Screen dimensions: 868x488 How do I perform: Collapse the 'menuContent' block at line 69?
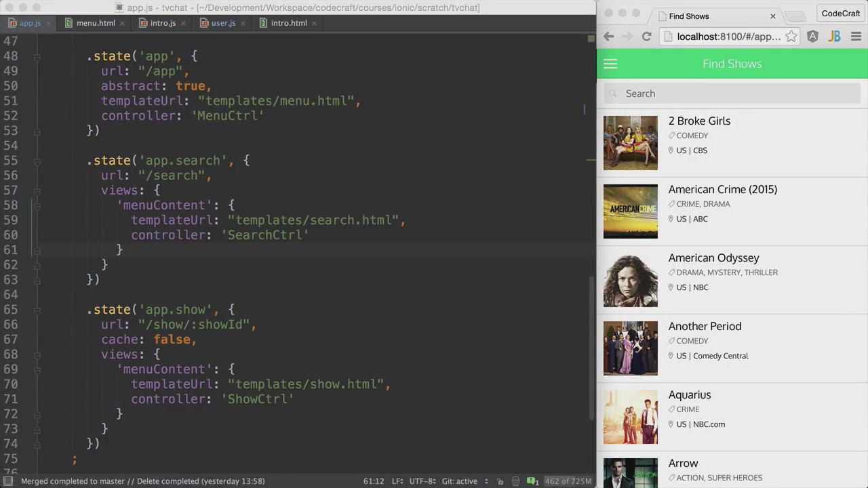[37, 369]
